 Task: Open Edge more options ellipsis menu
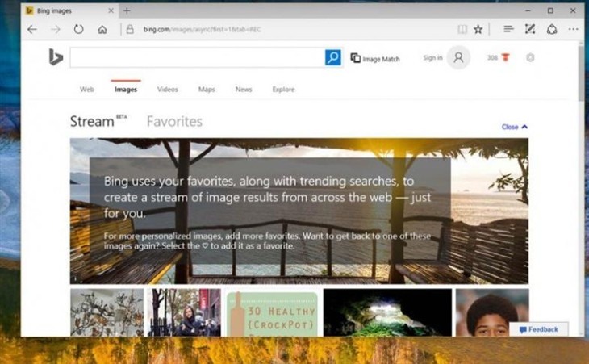(x=574, y=29)
